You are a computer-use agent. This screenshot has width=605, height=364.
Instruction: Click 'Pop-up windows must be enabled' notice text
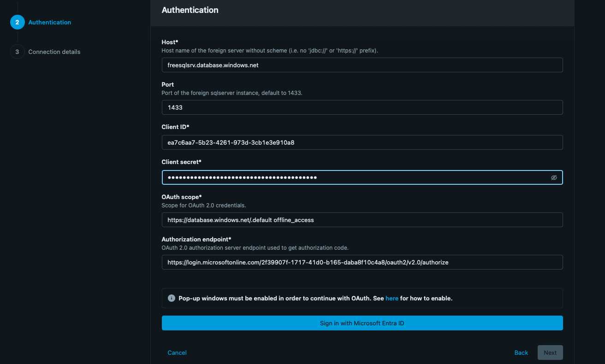[315, 298]
